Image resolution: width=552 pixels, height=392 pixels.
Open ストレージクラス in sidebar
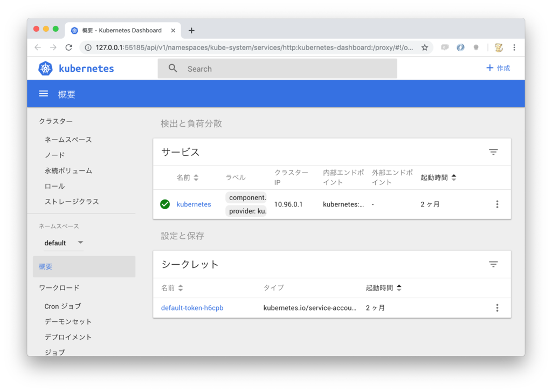click(x=72, y=202)
